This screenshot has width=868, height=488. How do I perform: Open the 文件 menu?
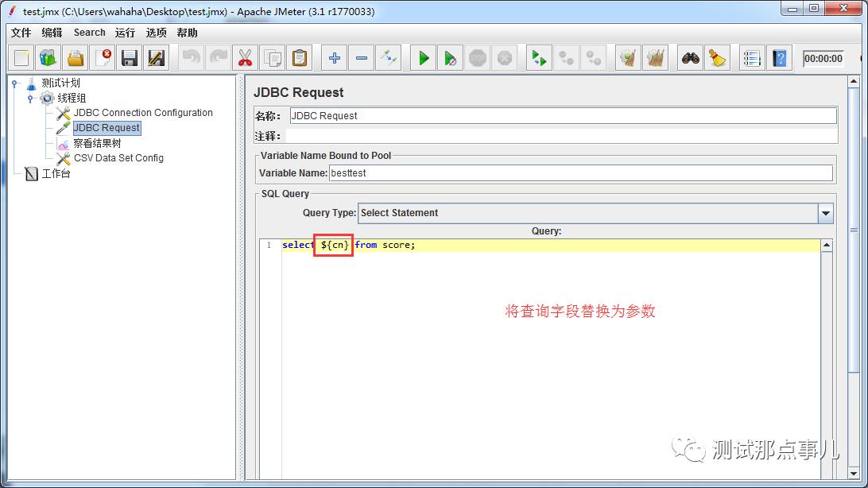click(21, 33)
